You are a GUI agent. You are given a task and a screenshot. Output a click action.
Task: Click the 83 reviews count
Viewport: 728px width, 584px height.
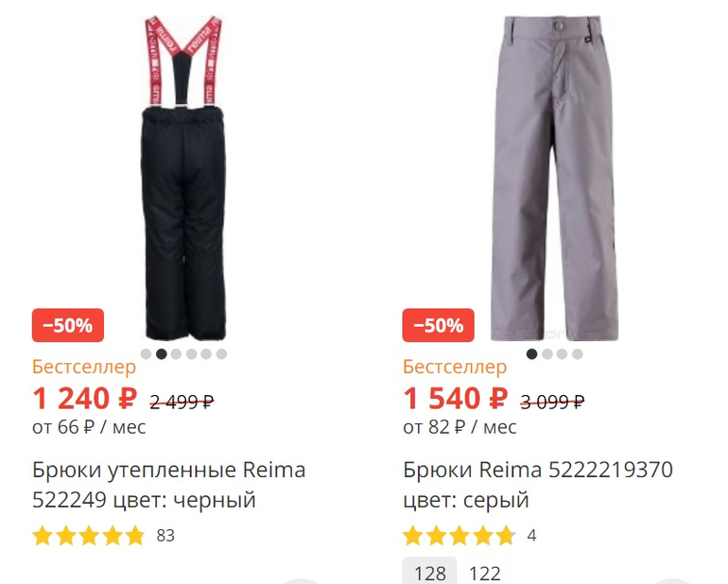pyautogui.click(x=165, y=536)
